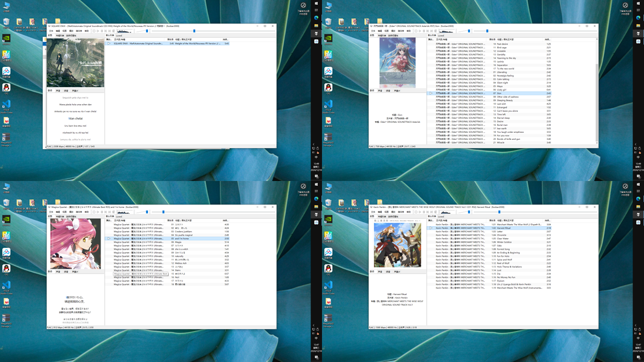Click the Play icon in the NieR:Automata window toolbar
644x362 pixels.
click(x=98, y=31)
